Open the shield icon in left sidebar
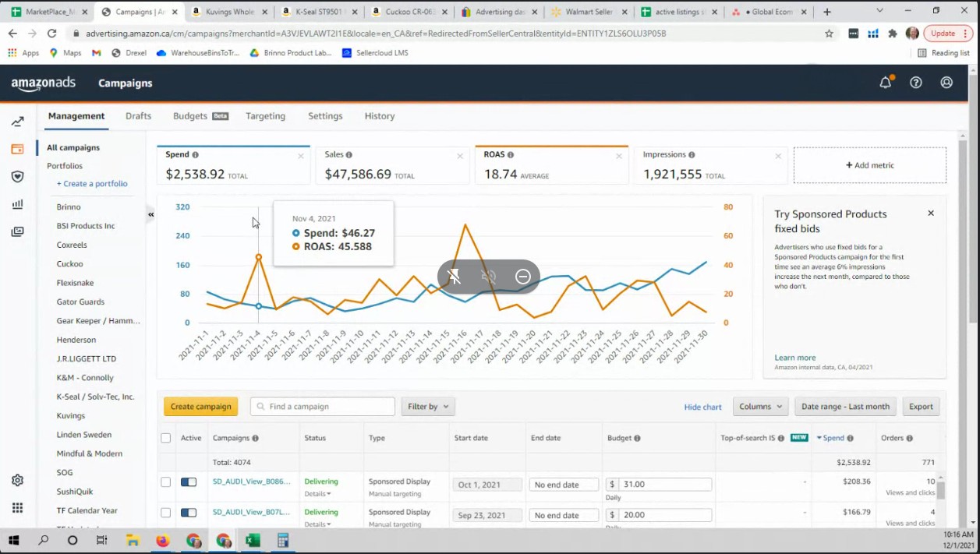The height and width of the screenshot is (554, 980). pyautogui.click(x=17, y=177)
